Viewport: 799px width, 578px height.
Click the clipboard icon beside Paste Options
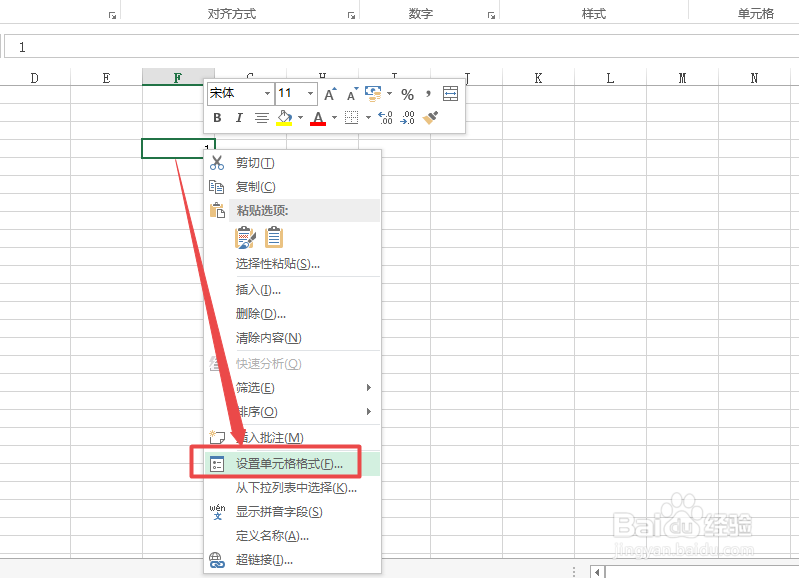[218, 210]
